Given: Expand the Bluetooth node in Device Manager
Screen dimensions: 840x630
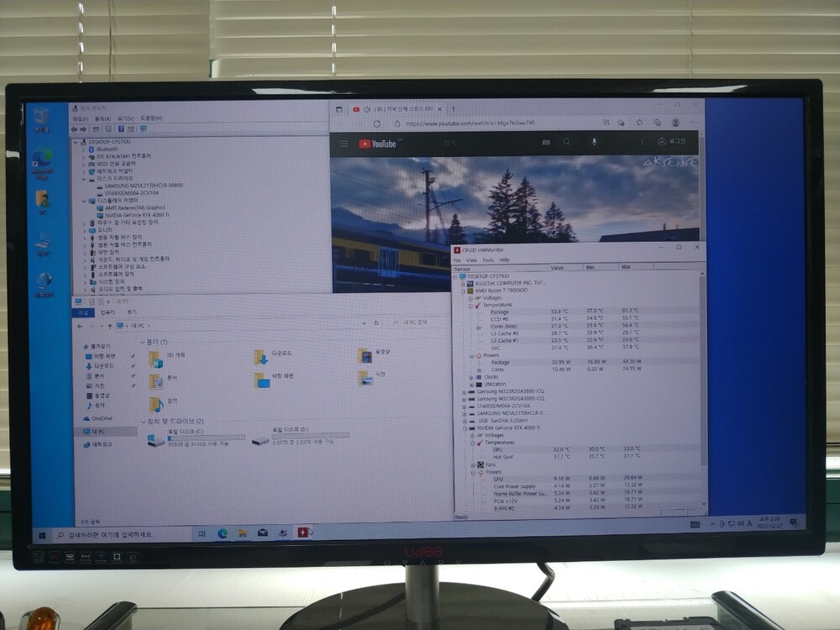Looking at the screenshot, I should pyautogui.click(x=84, y=149).
